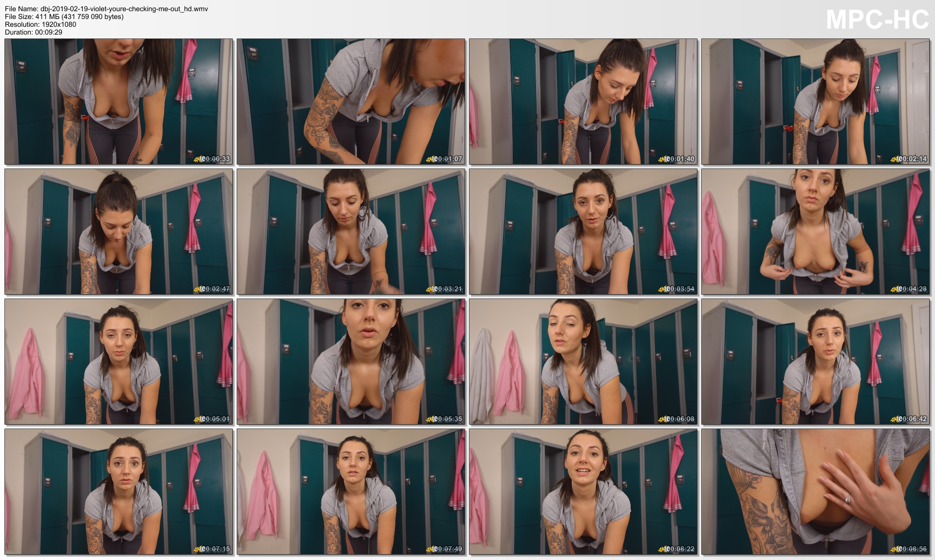
Task: Click the Resolution 1920x1080 text
Action: point(40,24)
